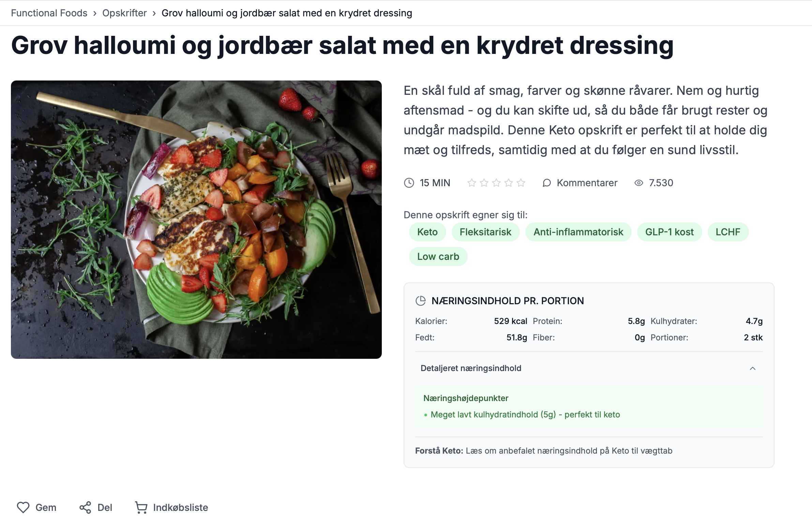
Task: Click the eye icon beside 7.530 views
Action: coord(639,183)
